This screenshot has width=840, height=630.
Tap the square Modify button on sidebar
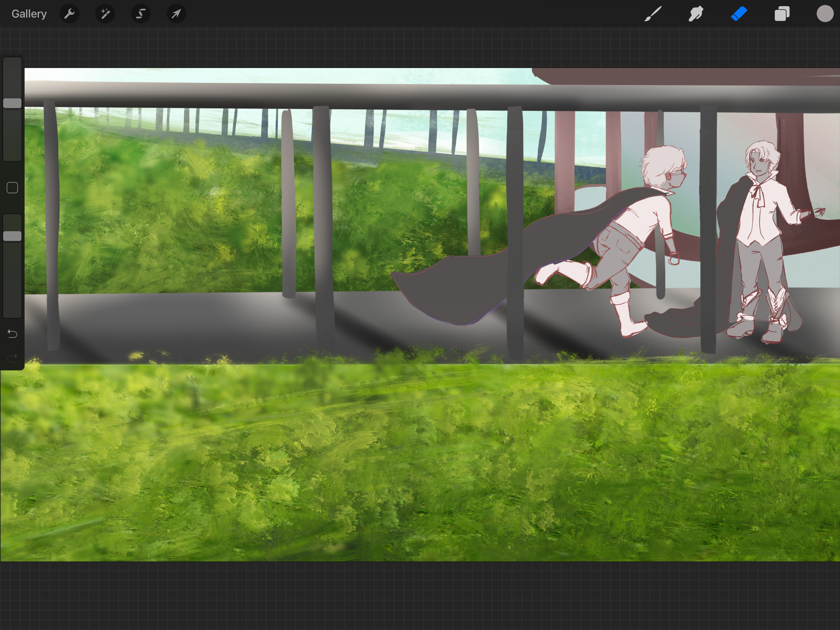pyautogui.click(x=12, y=188)
